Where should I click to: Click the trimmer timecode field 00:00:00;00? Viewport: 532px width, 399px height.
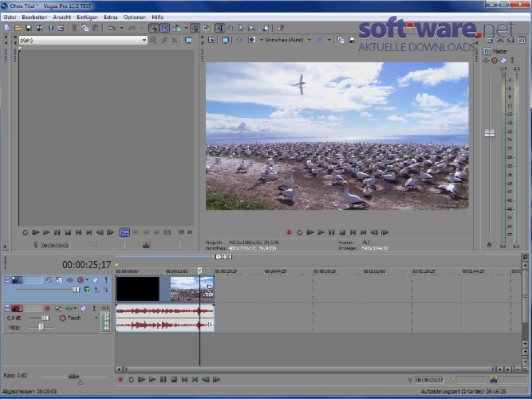(x=55, y=245)
